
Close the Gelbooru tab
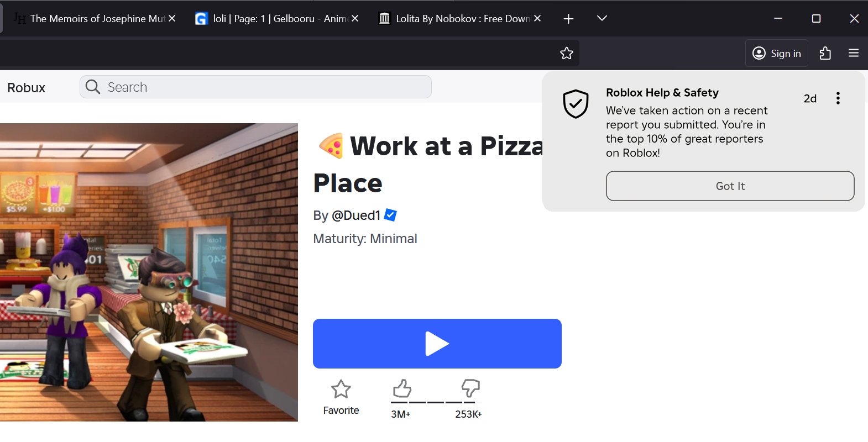pyautogui.click(x=355, y=19)
